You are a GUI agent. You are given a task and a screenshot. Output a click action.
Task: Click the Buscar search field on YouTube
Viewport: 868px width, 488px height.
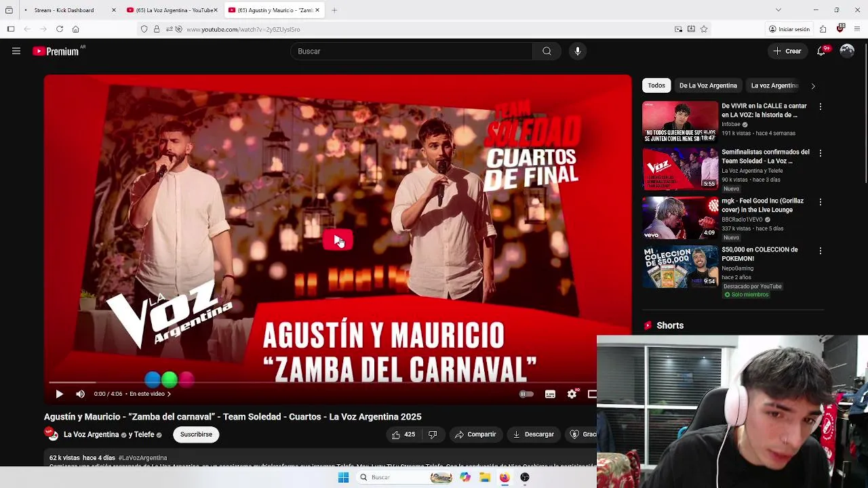pyautogui.click(x=412, y=51)
